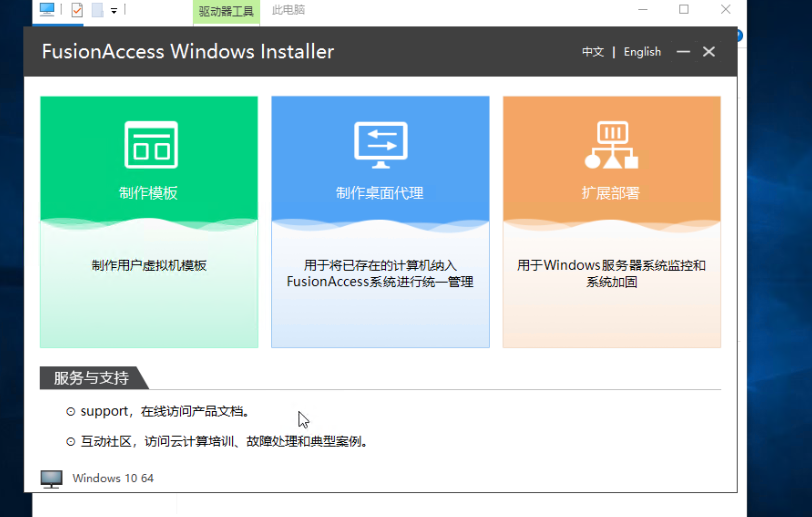
Task: Click the 此电脑 title in Explorer window
Action: pyautogui.click(x=288, y=10)
